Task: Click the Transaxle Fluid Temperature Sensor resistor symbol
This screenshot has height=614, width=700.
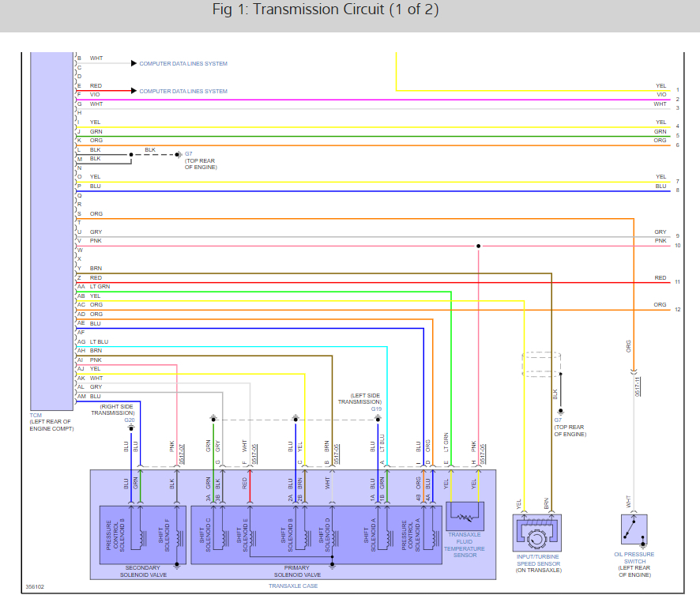Action: click(465, 515)
